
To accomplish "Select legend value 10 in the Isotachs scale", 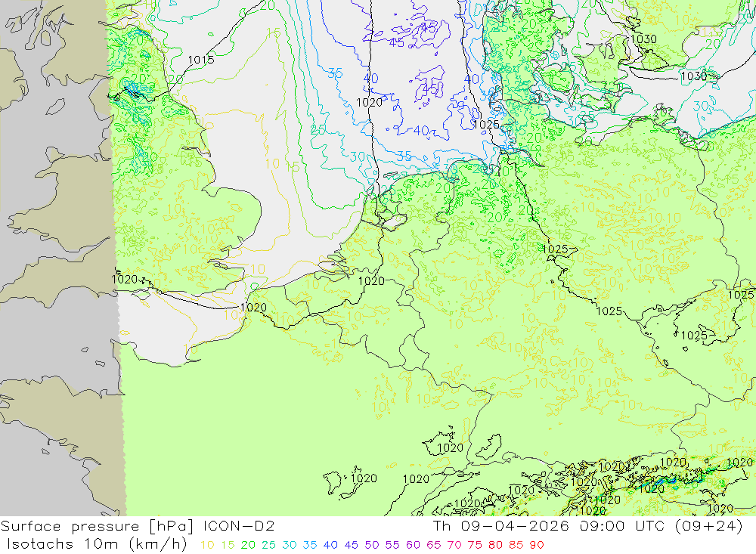I will tap(207, 545).
